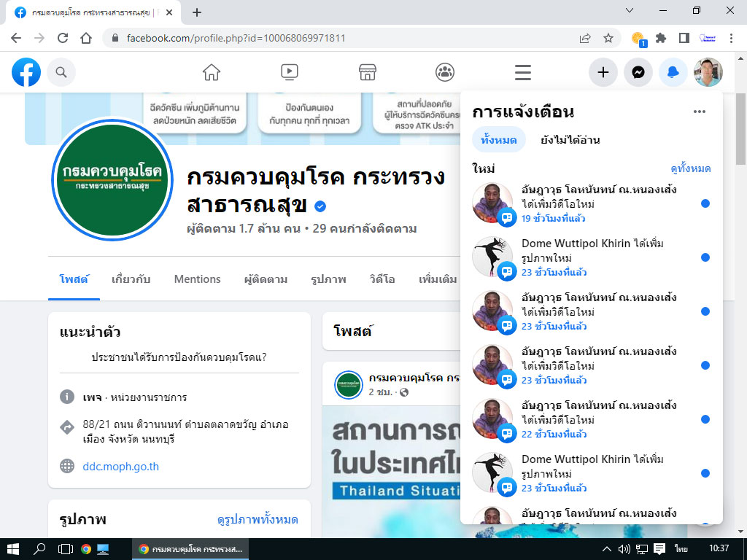Viewport: 747px width, 560px height.
Task: Switch to the Mentions tab
Action: 197,279
